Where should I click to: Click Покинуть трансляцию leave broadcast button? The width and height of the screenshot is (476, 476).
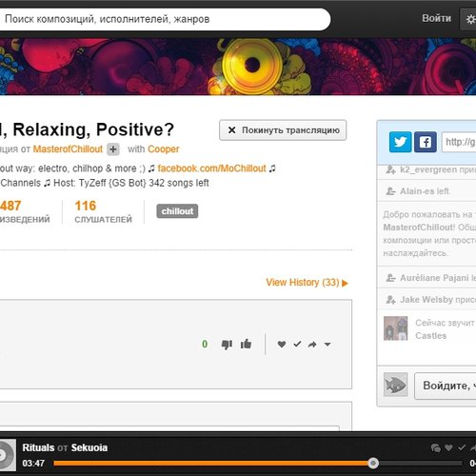tap(283, 130)
